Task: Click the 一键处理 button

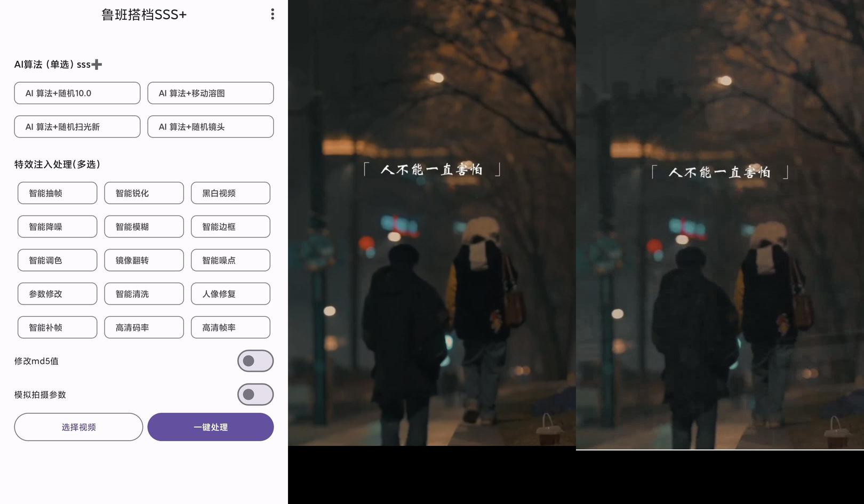Action: tap(211, 427)
